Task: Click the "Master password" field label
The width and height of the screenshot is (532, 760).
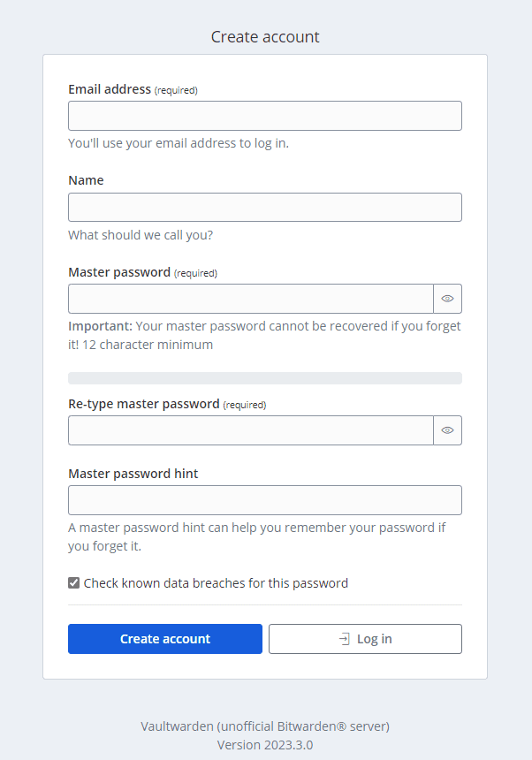Action: (x=119, y=272)
